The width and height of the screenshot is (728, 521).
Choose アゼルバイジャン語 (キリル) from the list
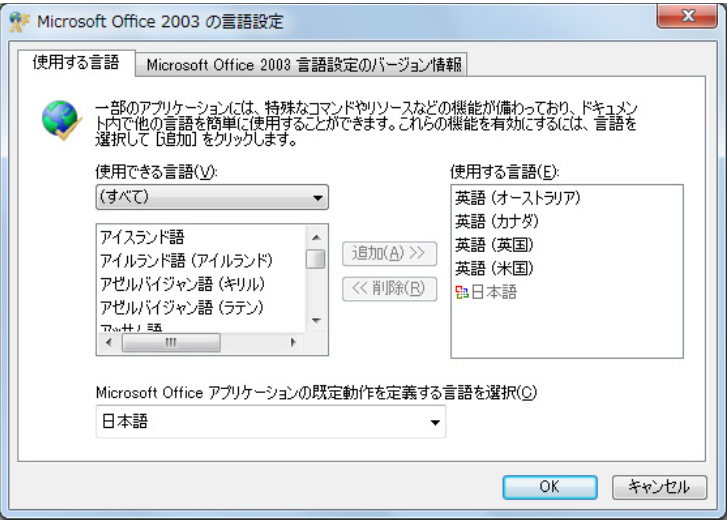coord(181,283)
